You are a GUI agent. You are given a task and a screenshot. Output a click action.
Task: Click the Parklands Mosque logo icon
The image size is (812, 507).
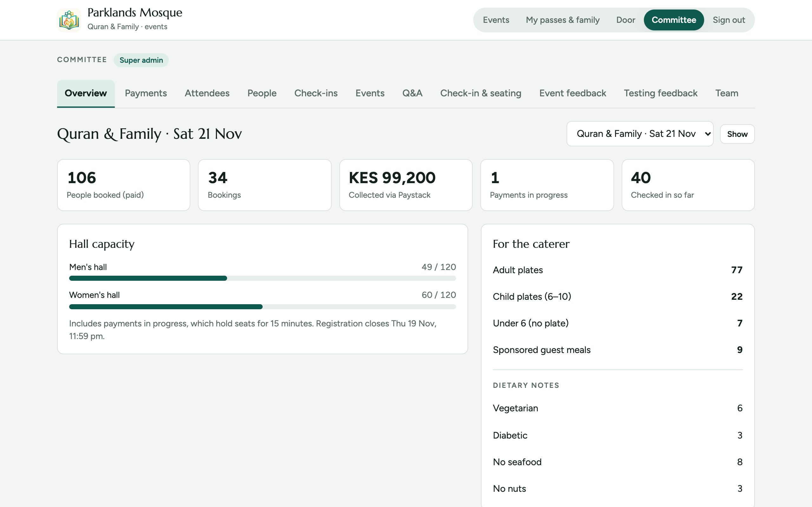pos(69,20)
